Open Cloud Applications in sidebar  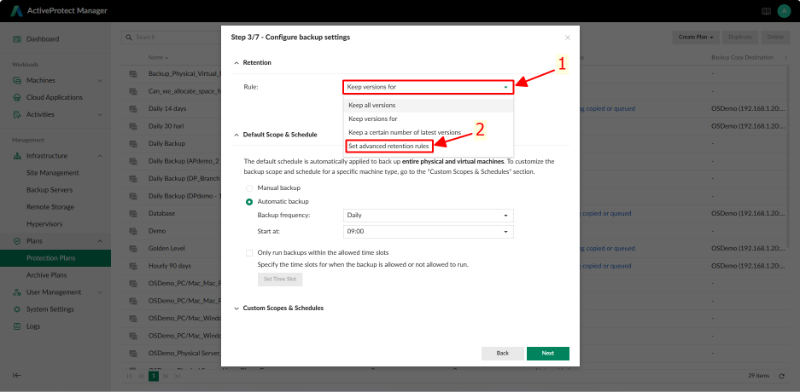click(x=54, y=97)
